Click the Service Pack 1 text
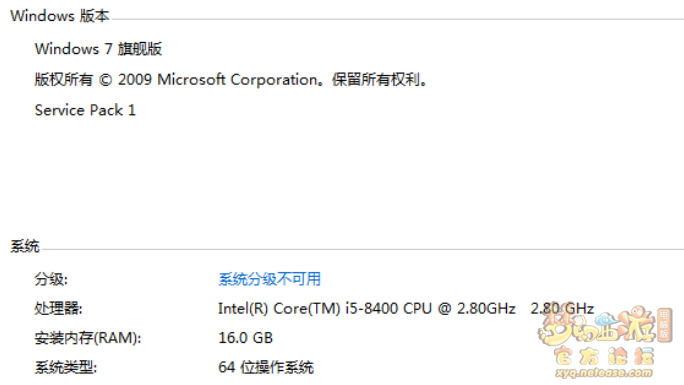Viewport: 684px width, 385px height. pos(86,110)
